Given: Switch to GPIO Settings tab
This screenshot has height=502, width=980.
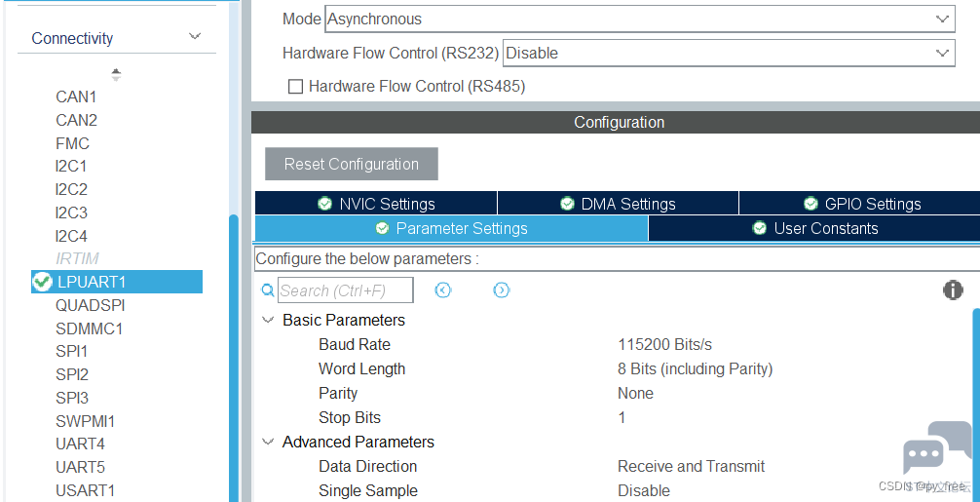Looking at the screenshot, I should (x=860, y=203).
